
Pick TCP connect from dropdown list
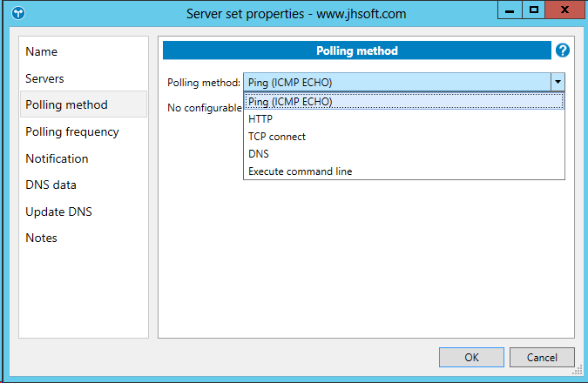click(x=277, y=137)
